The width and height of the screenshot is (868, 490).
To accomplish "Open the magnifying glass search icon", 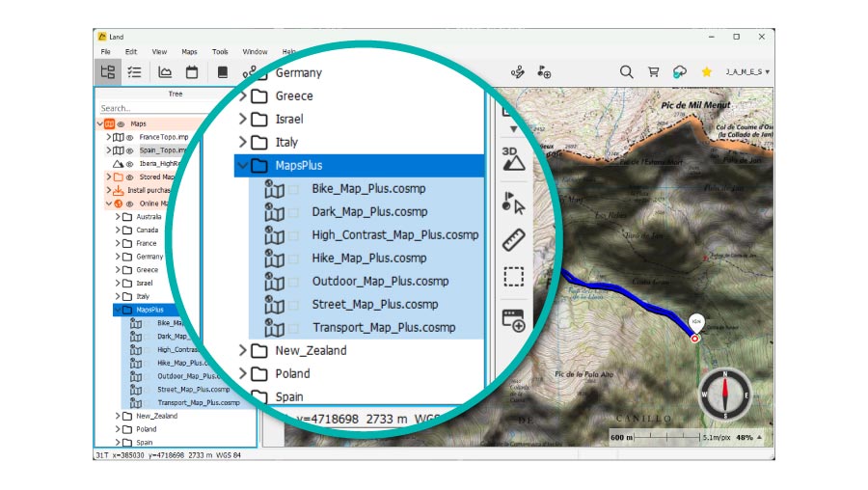I will pos(626,72).
